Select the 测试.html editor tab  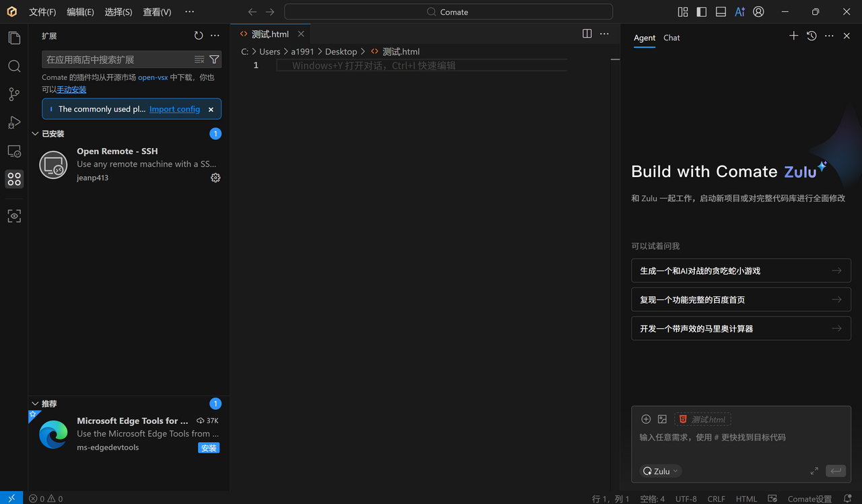(270, 34)
